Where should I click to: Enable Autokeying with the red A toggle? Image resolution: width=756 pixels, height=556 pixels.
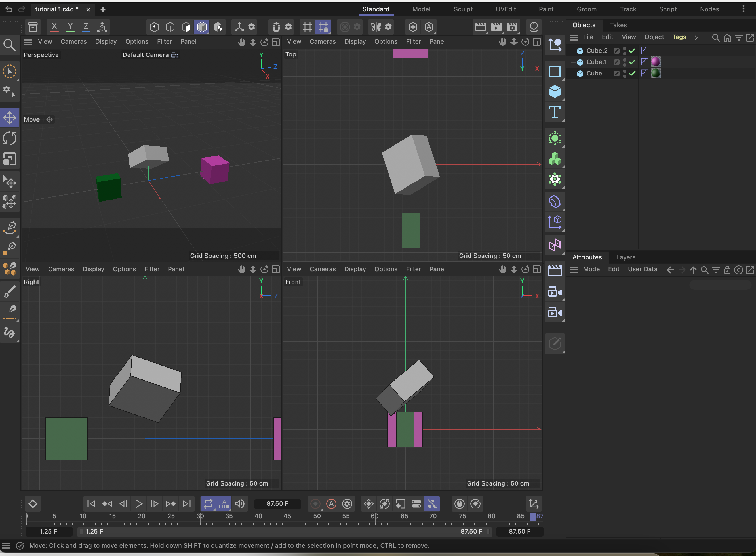coord(331,504)
